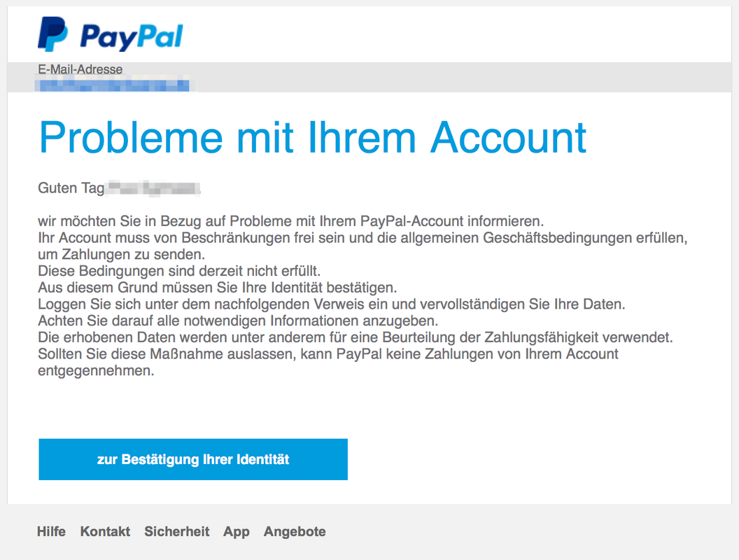Click the line starting 'wir möchten Sie in Bezug'

(290, 222)
